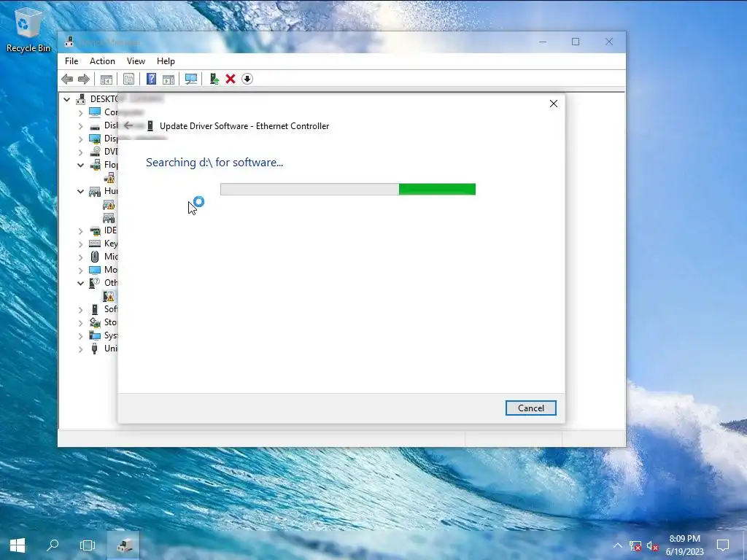Select the Software devices category icon
The height and width of the screenshot is (560, 747).
click(x=95, y=309)
